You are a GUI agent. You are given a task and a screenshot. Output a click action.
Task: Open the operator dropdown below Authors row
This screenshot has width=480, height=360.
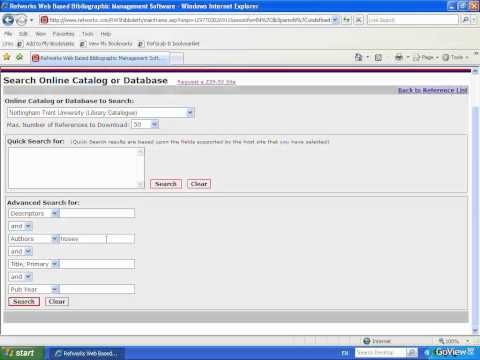(x=28, y=251)
